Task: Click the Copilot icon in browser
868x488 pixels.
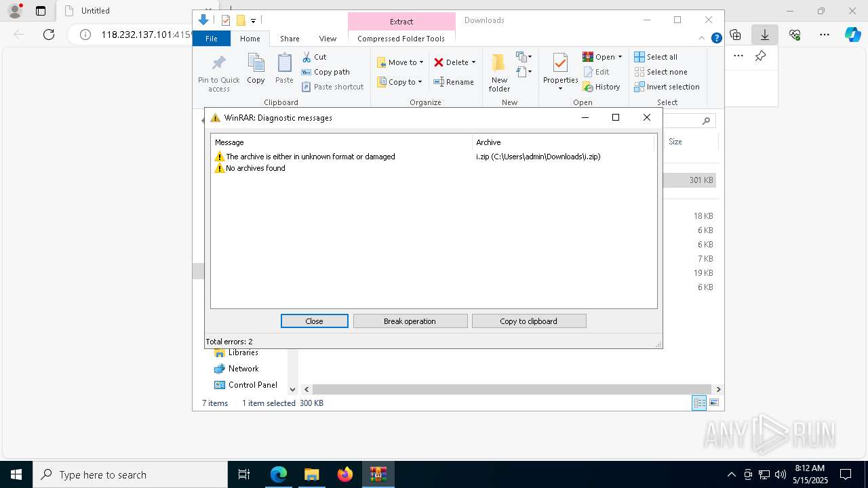Action: (852, 35)
